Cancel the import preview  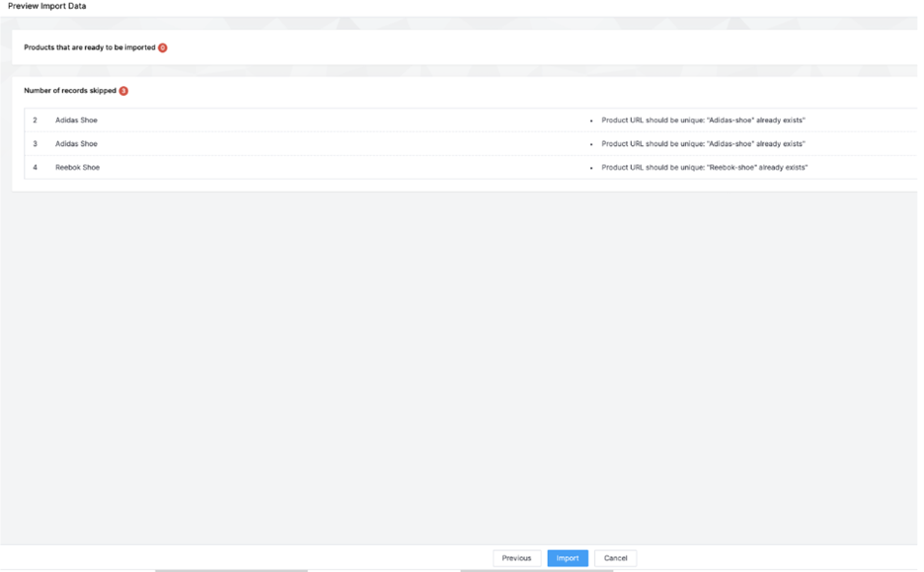click(615, 558)
